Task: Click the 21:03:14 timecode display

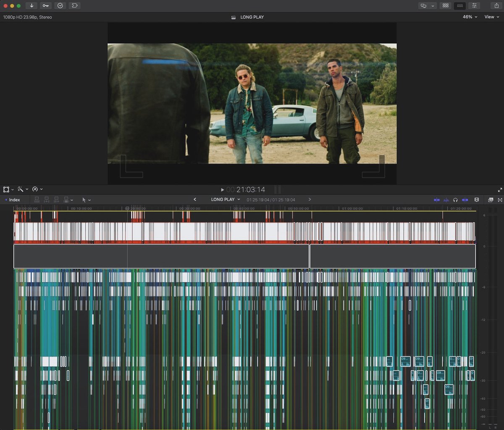Action: pos(251,190)
